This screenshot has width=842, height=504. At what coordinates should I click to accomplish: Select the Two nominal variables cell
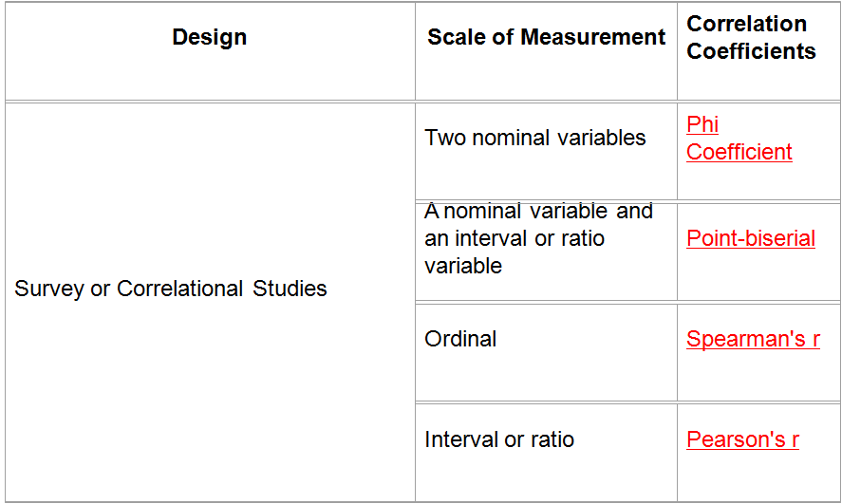546,151
